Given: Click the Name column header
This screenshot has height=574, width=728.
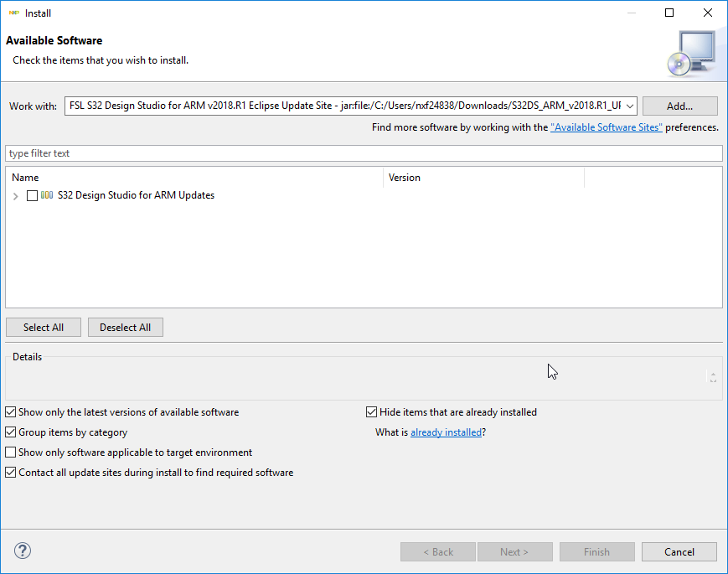Looking at the screenshot, I should 194,178.
